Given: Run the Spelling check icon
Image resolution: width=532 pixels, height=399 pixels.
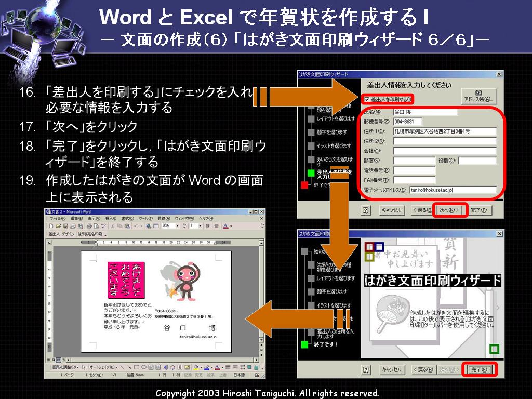Looking at the screenshot, I should click(103, 227).
